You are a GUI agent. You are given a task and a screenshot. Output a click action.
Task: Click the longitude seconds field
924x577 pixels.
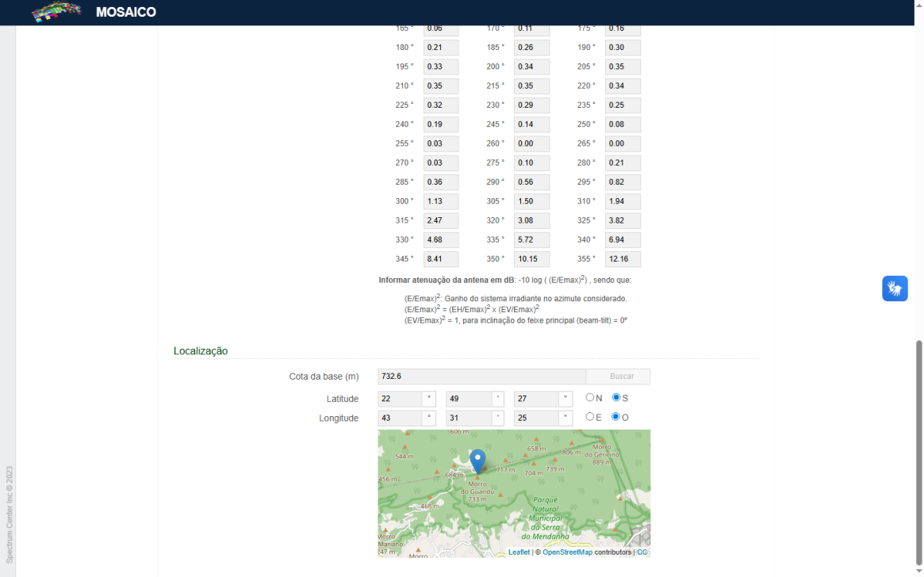coord(536,418)
